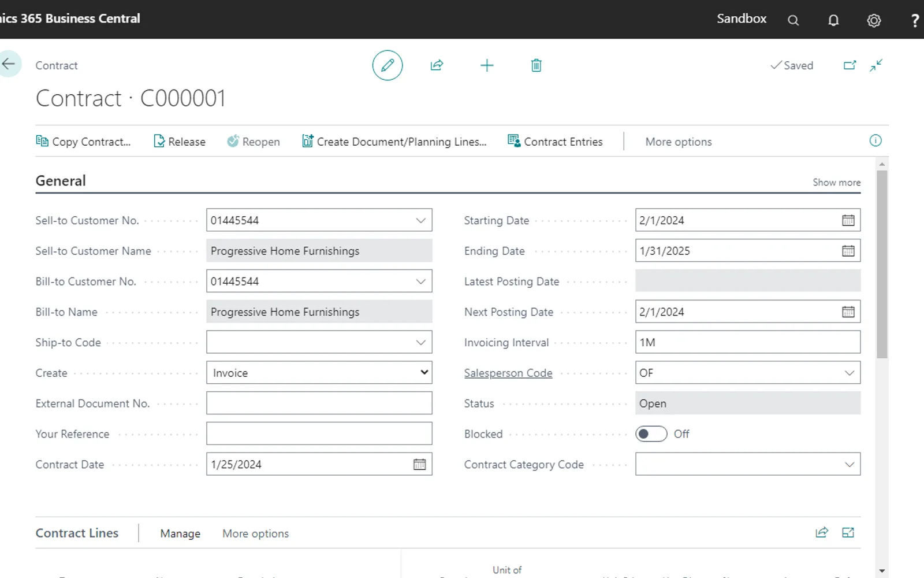Image resolution: width=924 pixels, height=578 pixels.
Task: Toggle the Blocked switch
Action: click(x=651, y=433)
